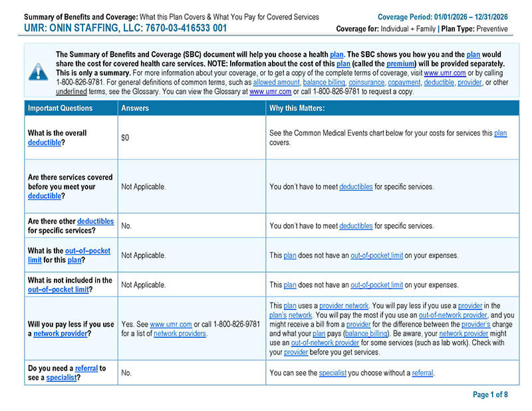
Task: Open the 'allowed amount' glossary link
Action: [275, 82]
